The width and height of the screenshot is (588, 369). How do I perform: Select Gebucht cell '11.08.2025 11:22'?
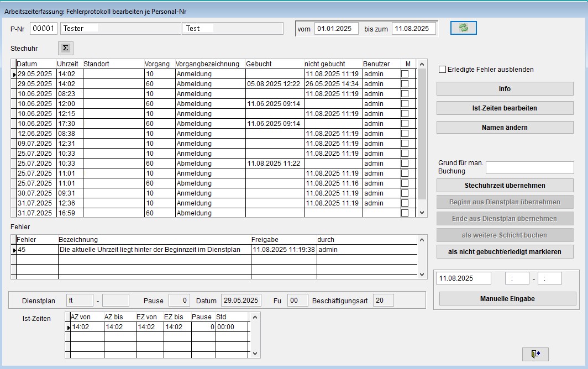[x=275, y=163]
